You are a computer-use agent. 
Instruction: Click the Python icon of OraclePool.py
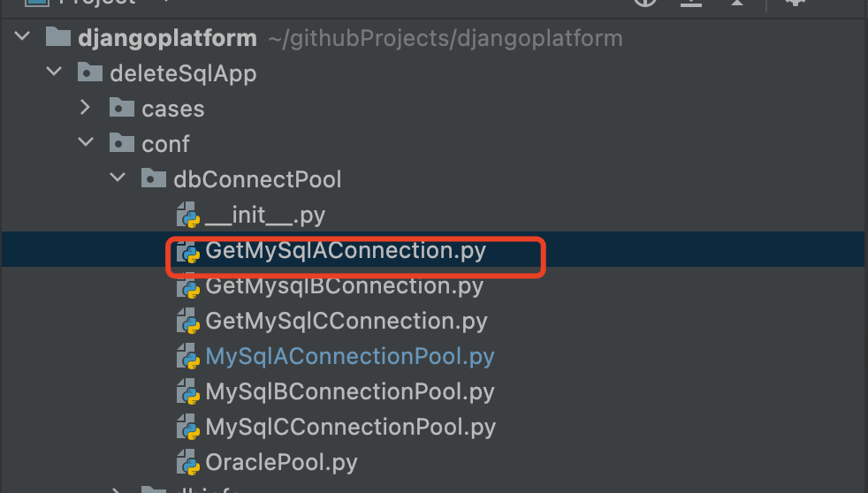(x=188, y=463)
